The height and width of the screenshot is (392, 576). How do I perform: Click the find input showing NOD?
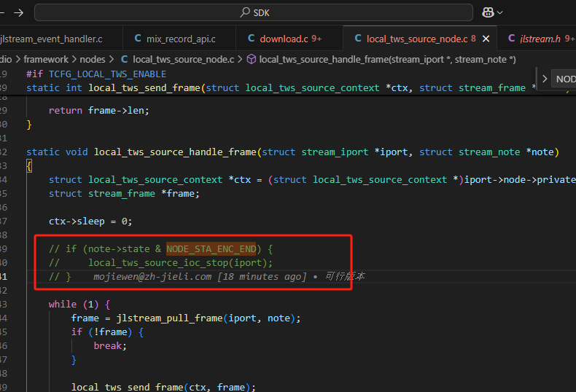pos(564,79)
